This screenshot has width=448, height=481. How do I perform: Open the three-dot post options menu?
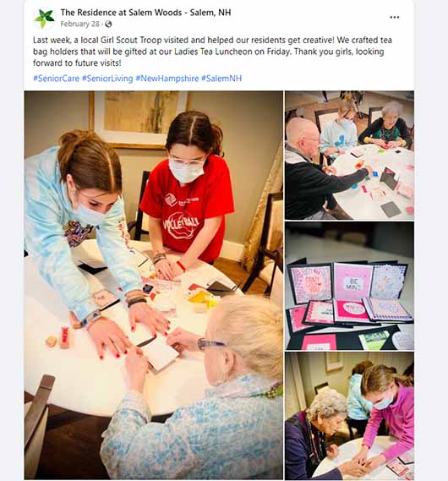395,17
